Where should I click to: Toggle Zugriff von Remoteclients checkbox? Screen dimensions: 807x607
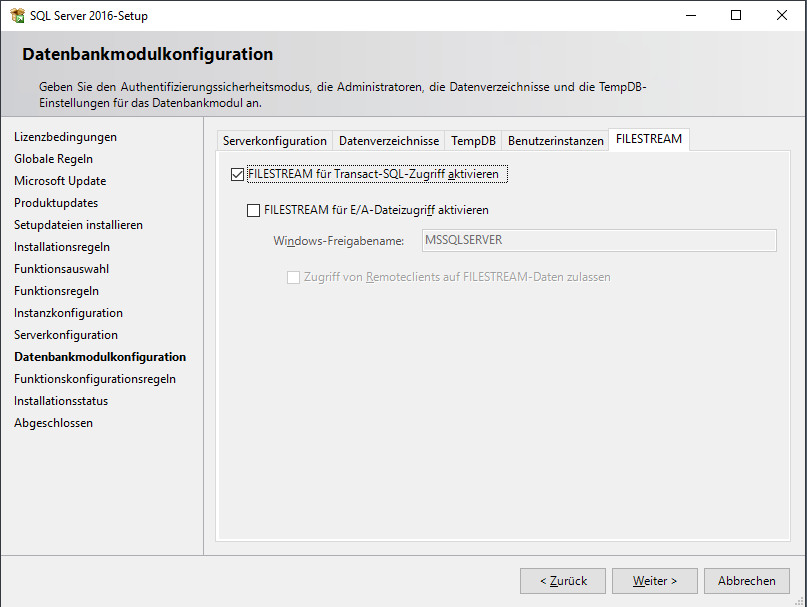pyautogui.click(x=294, y=277)
